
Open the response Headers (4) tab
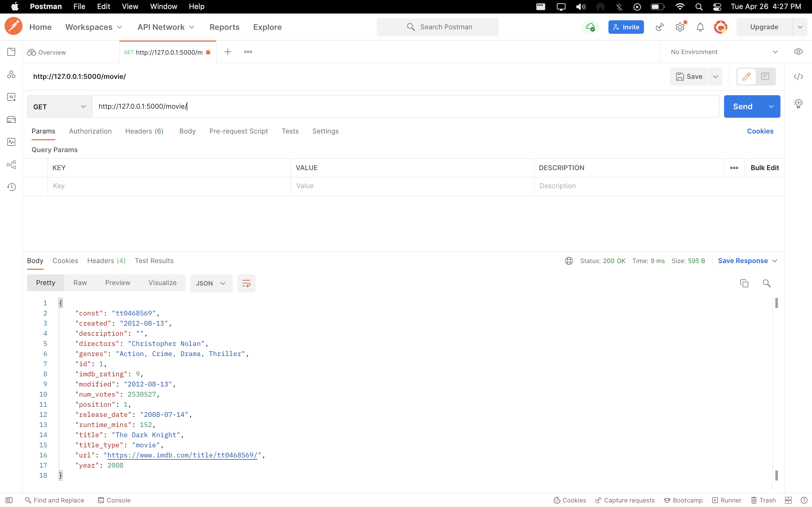pos(106,261)
